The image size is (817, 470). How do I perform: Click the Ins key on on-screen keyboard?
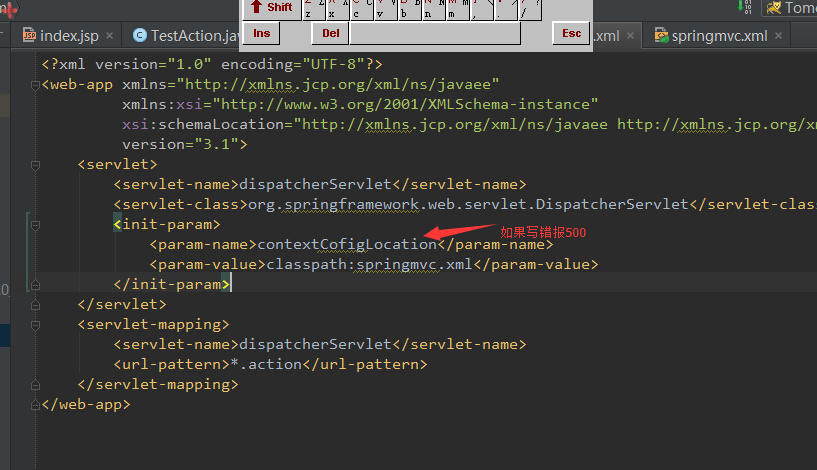(262, 33)
